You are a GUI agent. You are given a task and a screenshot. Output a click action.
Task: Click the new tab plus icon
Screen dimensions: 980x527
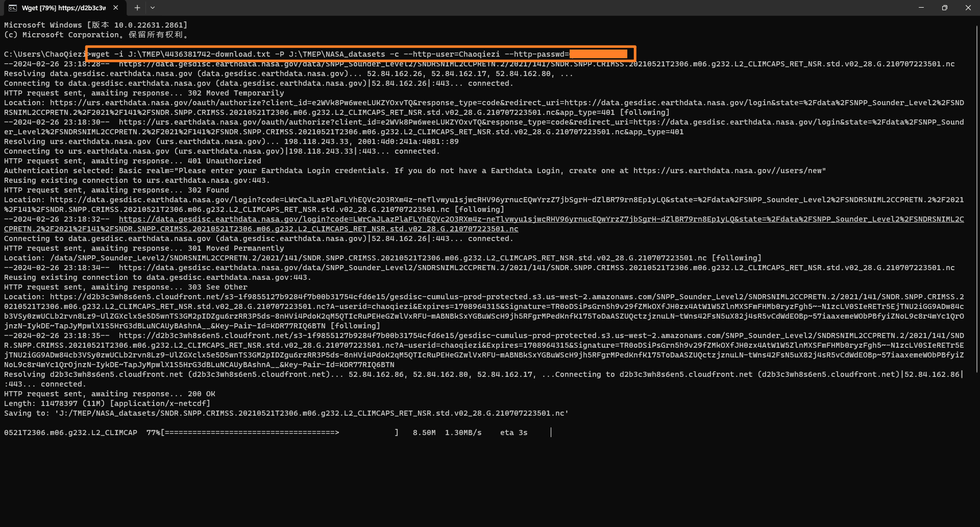point(137,8)
